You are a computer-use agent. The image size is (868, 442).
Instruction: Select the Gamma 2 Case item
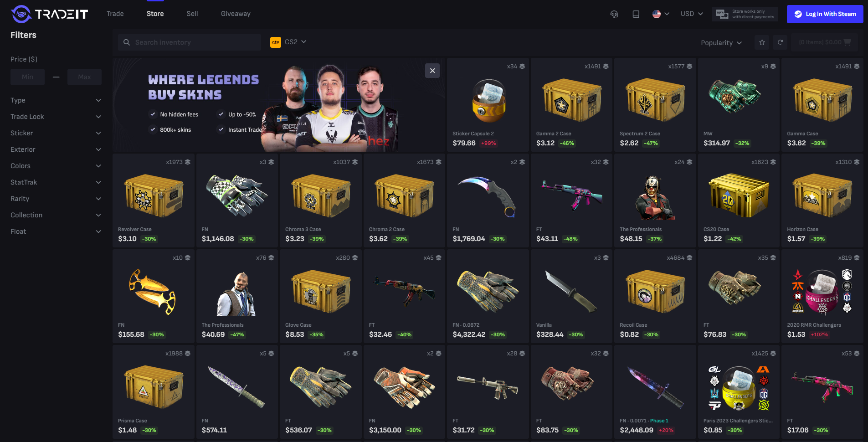tap(571, 105)
